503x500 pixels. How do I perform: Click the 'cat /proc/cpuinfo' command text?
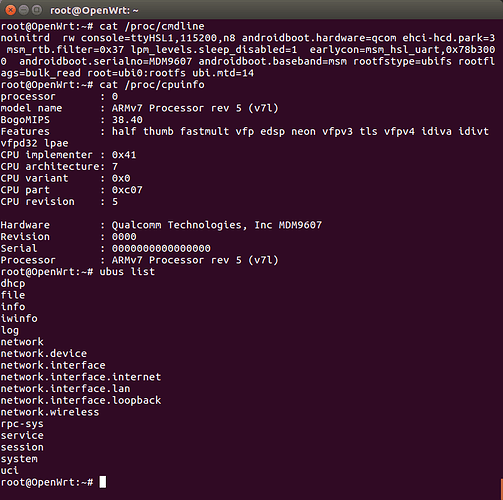pyautogui.click(x=152, y=85)
